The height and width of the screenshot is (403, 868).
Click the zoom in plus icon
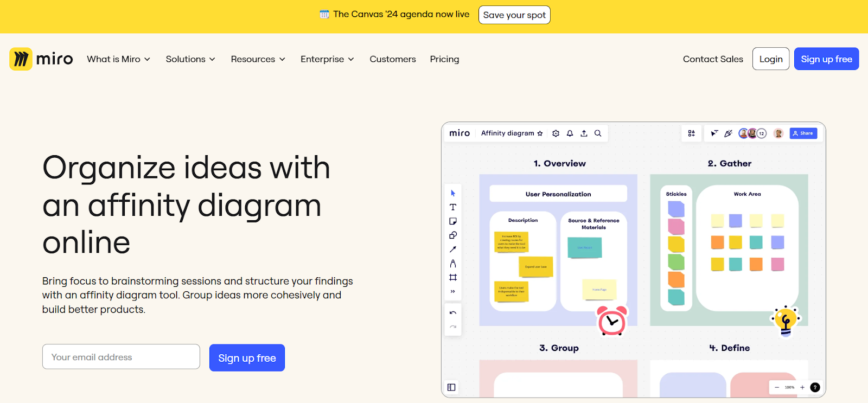[802, 387]
